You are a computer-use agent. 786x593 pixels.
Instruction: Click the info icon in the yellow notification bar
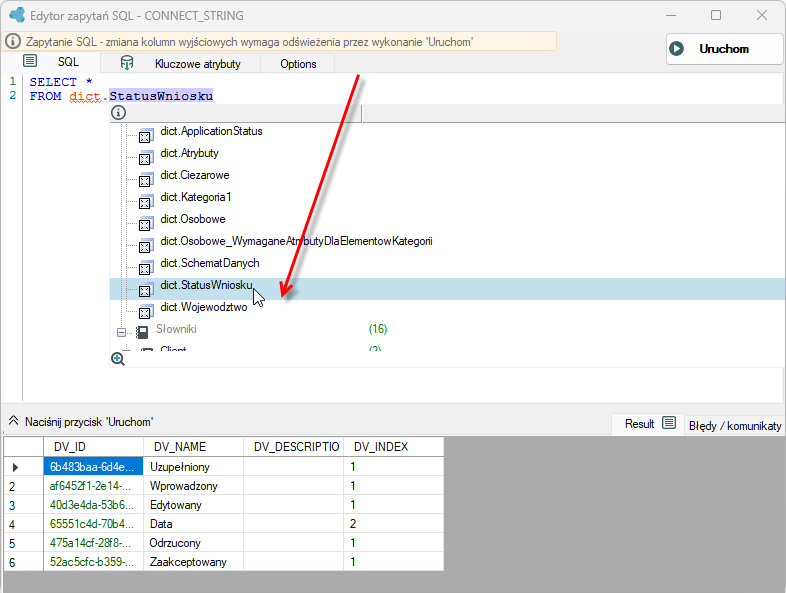coord(13,41)
